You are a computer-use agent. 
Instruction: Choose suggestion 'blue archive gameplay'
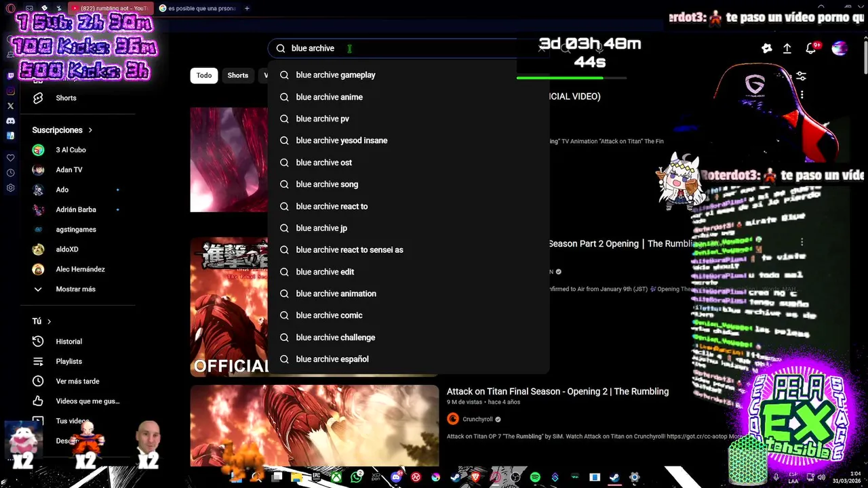[408, 75]
